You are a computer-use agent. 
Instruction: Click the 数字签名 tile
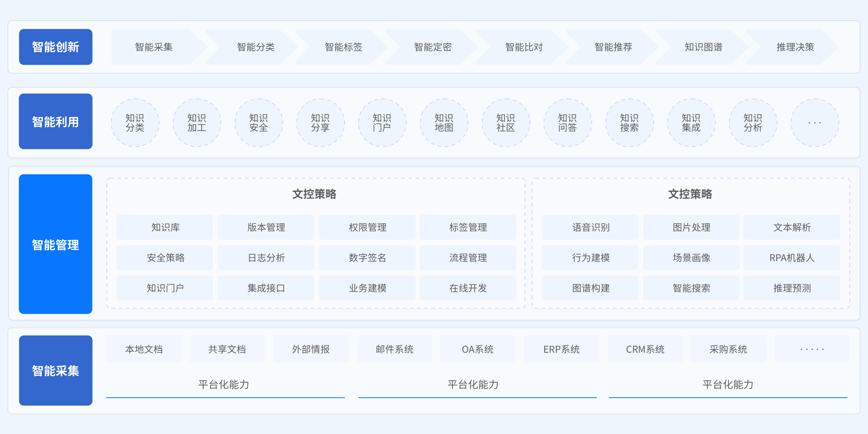coord(367,258)
